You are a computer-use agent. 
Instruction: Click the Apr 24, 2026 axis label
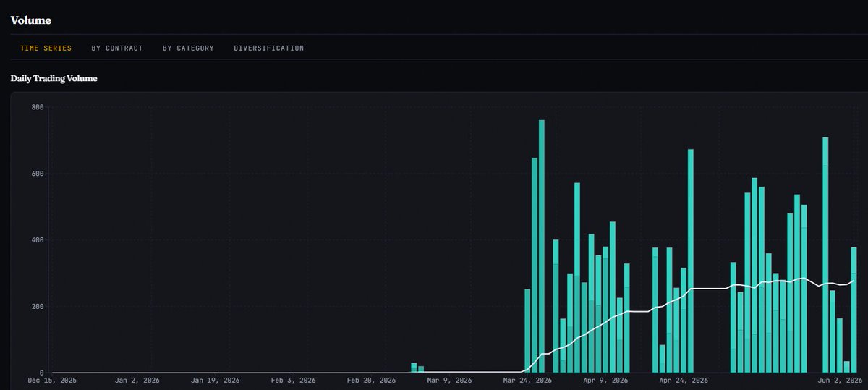click(x=684, y=380)
